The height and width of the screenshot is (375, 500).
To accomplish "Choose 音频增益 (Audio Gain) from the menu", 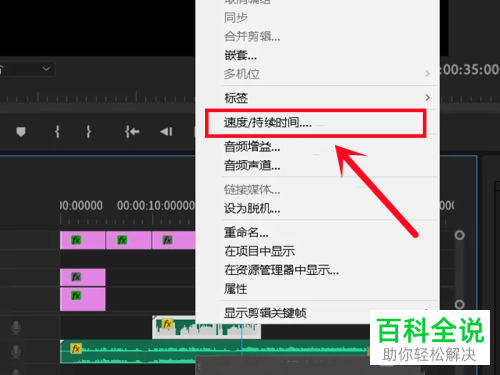I will 252,147.
